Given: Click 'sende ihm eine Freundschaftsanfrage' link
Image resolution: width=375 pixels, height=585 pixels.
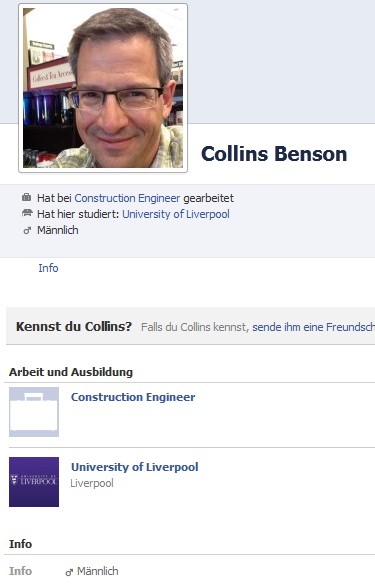Looking at the screenshot, I should [313, 327].
